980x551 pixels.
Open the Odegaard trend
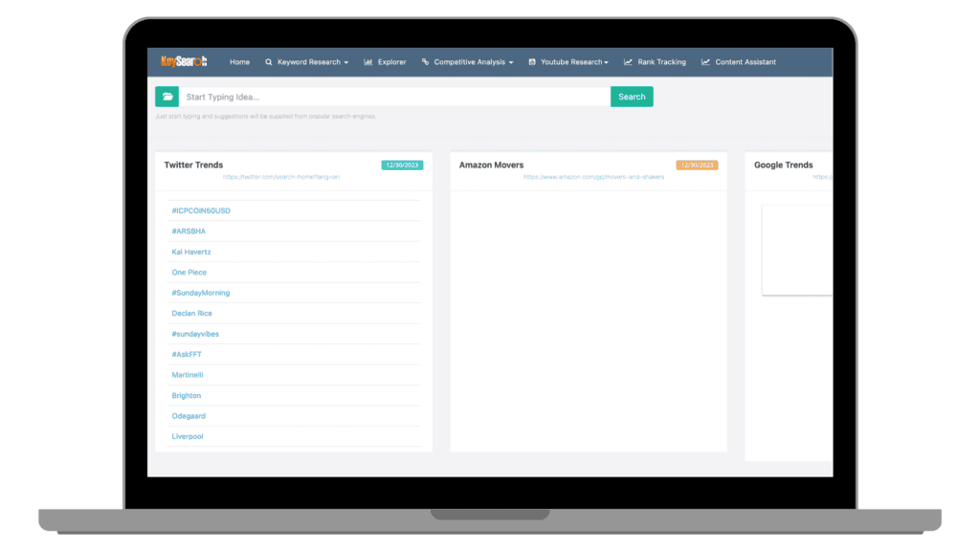click(189, 416)
